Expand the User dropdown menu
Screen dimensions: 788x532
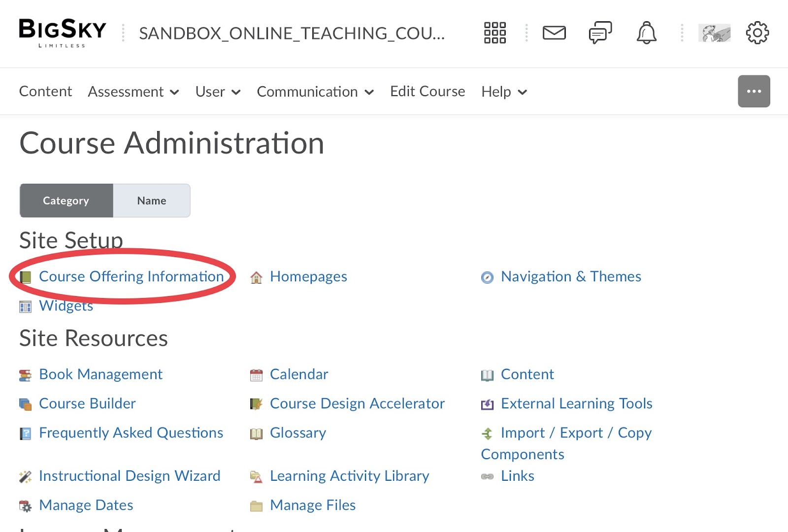coord(218,92)
